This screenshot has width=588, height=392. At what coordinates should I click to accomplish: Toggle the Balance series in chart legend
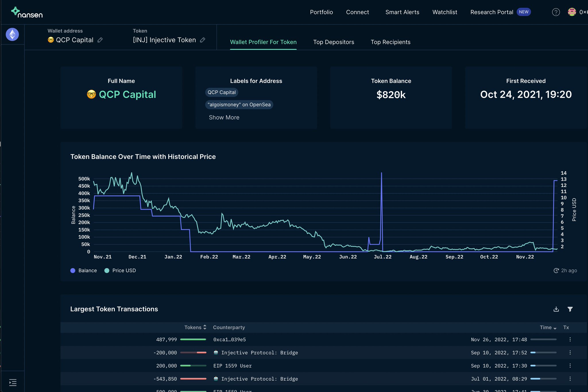(84, 270)
